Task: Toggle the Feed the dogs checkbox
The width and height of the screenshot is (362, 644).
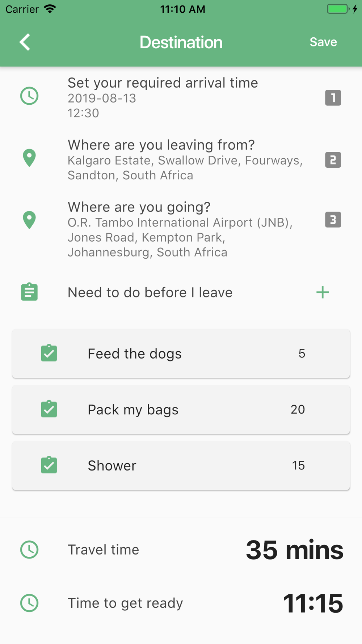Action: pos(49,353)
